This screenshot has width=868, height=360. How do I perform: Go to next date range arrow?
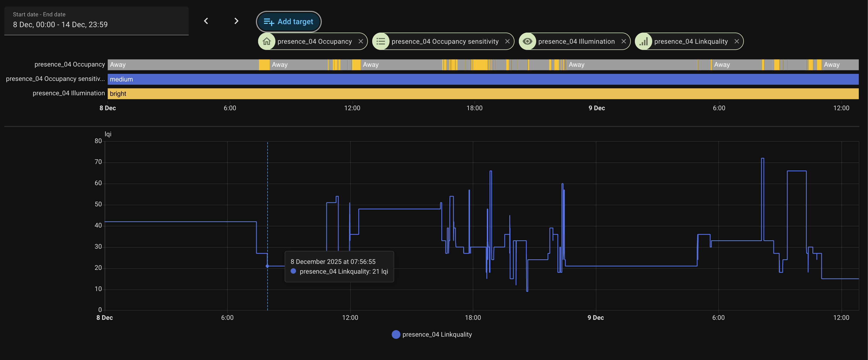coord(236,21)
